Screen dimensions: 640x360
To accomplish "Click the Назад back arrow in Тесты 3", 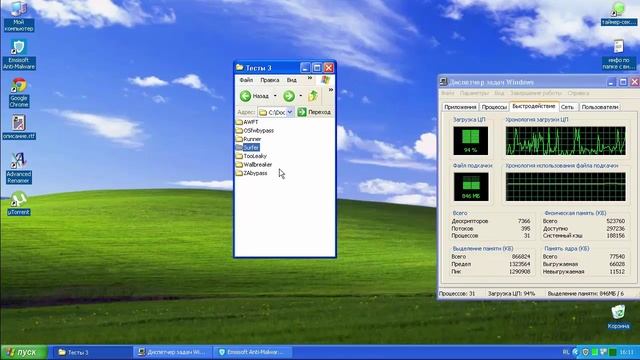I will [254, 96].
